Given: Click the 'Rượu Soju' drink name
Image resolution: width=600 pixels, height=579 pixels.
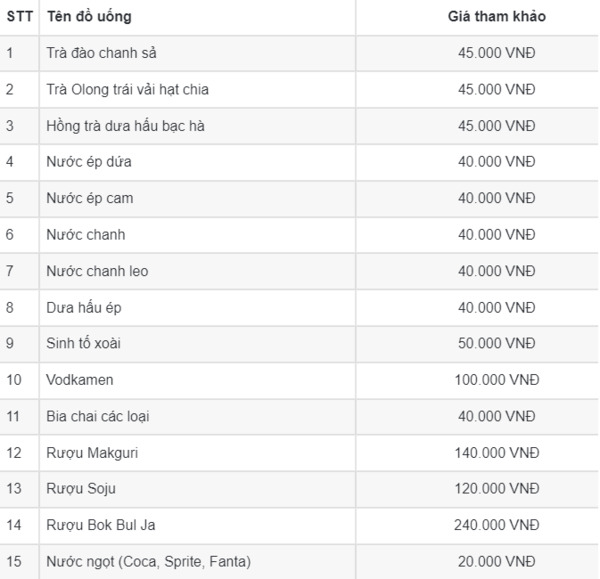Looking at the screenshot, I should 80,489.
